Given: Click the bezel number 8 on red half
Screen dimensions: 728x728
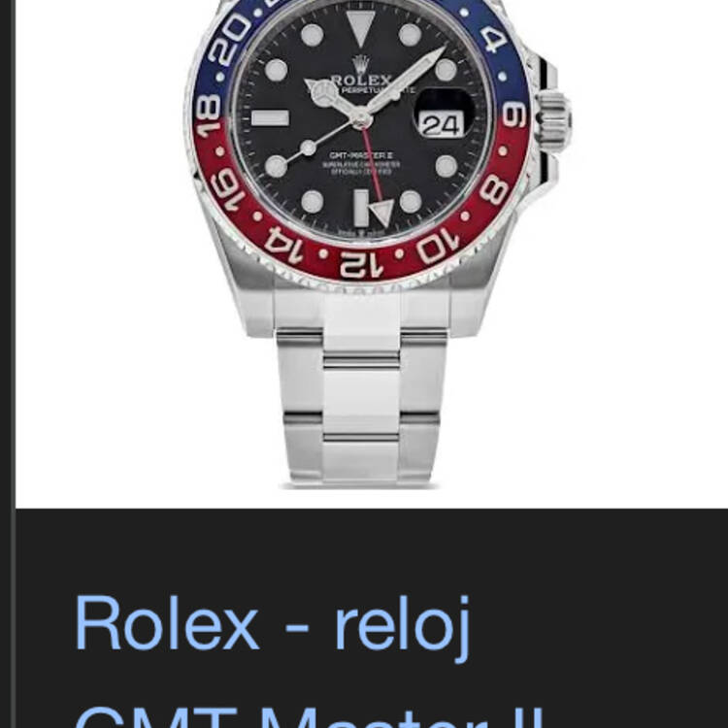Looking at the screenshot, I should pyautogui.click(x=494, y=189).
